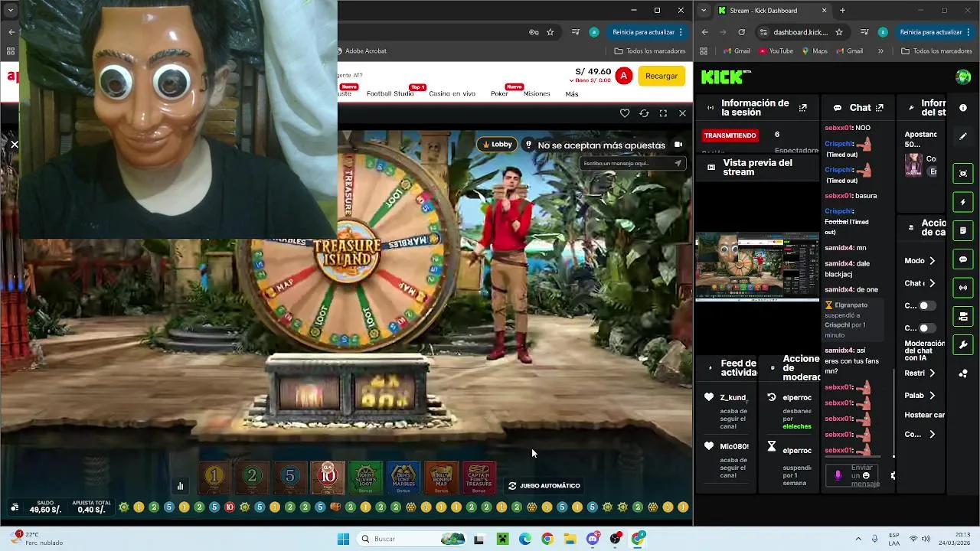Open Kick dashboard info icon in sidebar
Screen dimensions: 980x551
point(963,108)
